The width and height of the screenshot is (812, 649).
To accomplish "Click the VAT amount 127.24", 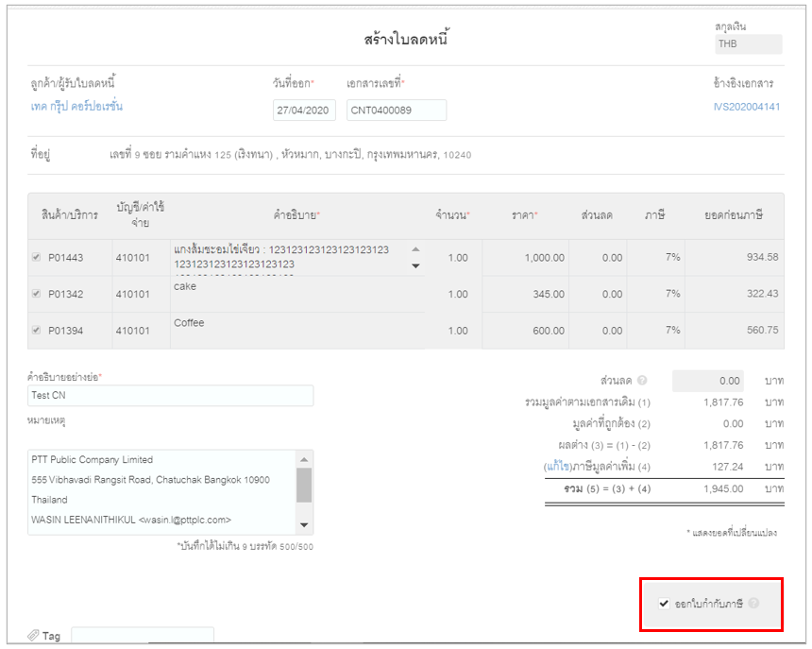I will (x=727, y=466).
